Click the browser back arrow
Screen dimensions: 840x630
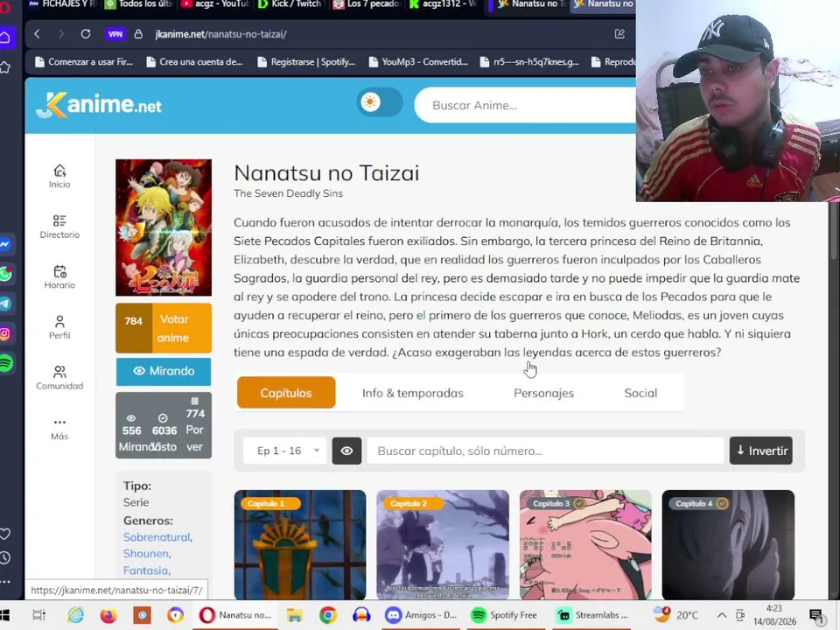[x=37, y=34]
